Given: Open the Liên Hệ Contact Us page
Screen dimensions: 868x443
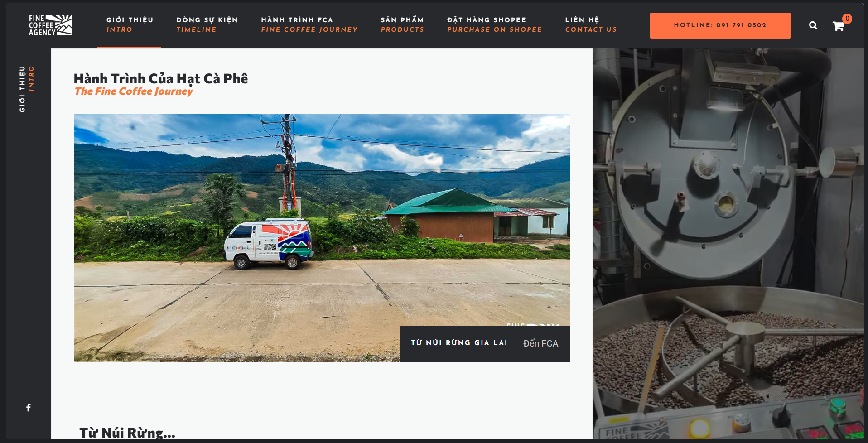Looking at the screenshot, I should 591,24.
